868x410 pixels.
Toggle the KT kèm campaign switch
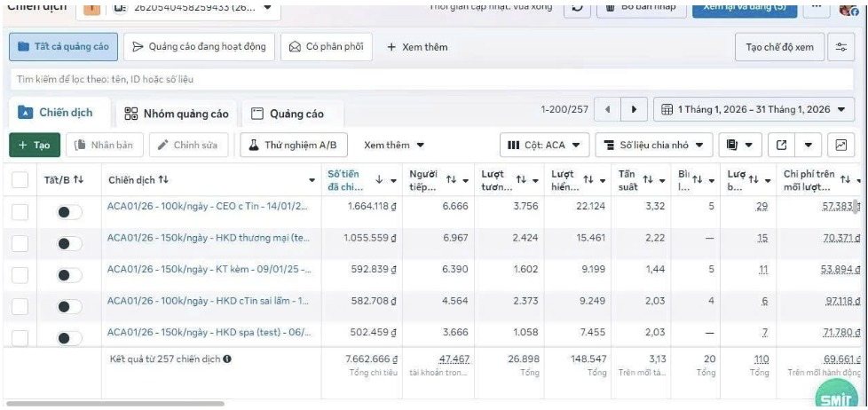coord(68,275)
